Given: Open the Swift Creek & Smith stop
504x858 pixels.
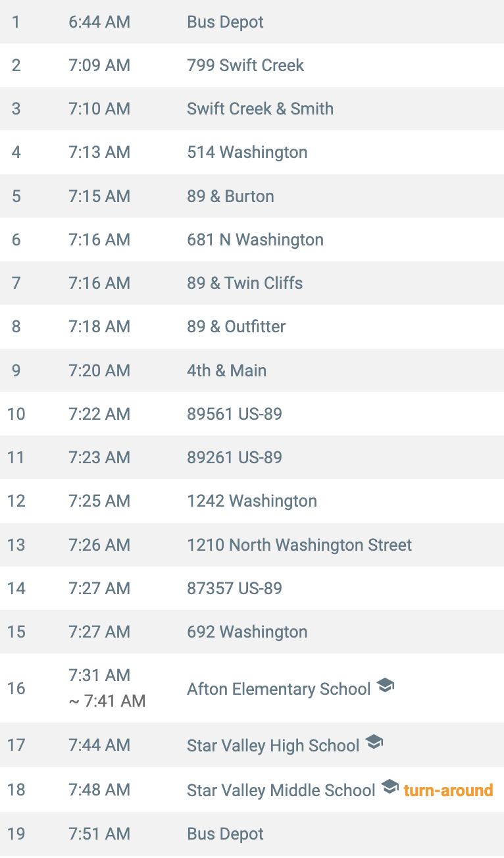Looking at the screenshot, I should 252,109.
